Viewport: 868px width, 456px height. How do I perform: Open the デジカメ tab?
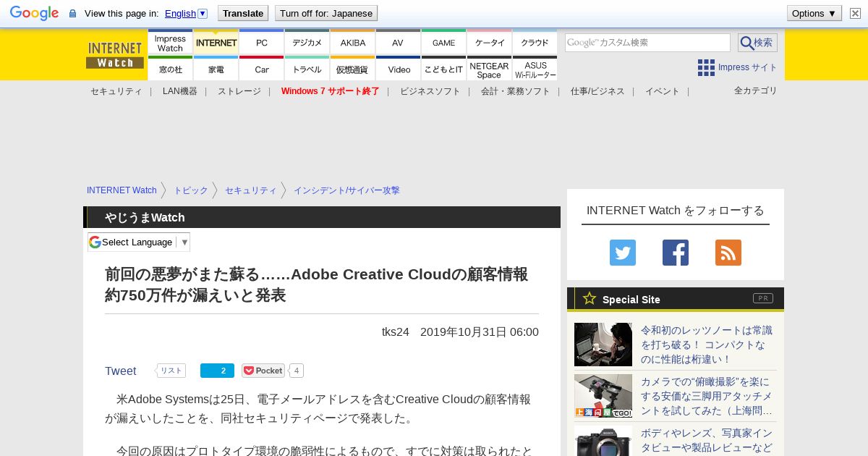307,43
